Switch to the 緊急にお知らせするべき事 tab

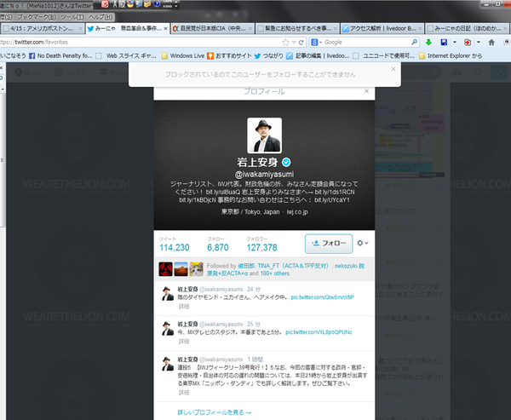(x=297, y=29)
